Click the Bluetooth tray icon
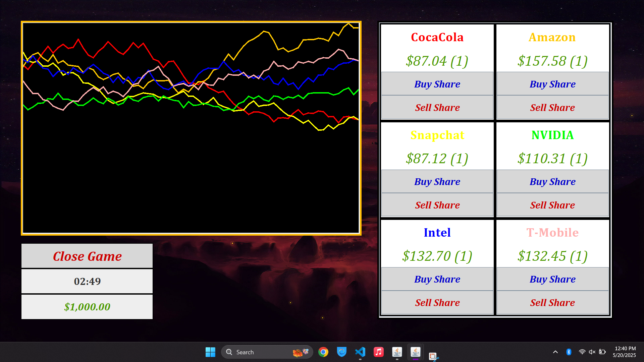This screenshot has width=644, height=362. [569, 352]
